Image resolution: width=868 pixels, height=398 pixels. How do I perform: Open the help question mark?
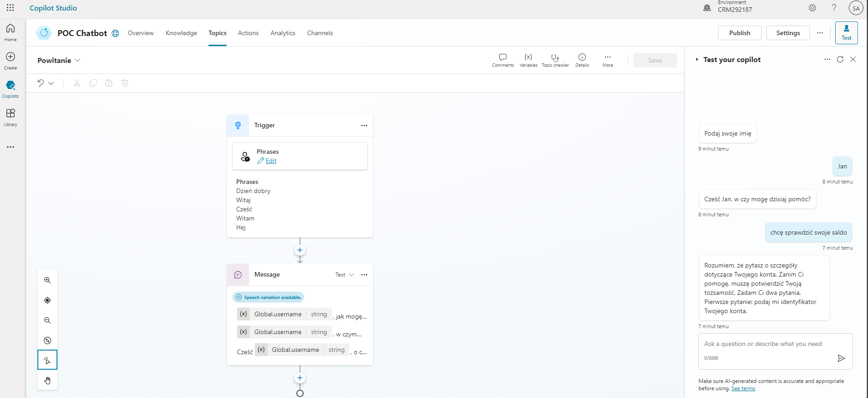point(834,8)
